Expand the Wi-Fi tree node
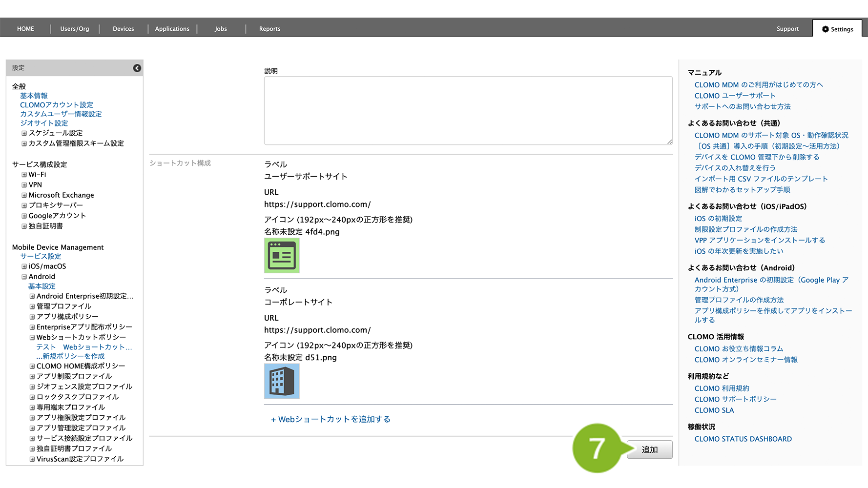868x488 pixels. (24, 175)
